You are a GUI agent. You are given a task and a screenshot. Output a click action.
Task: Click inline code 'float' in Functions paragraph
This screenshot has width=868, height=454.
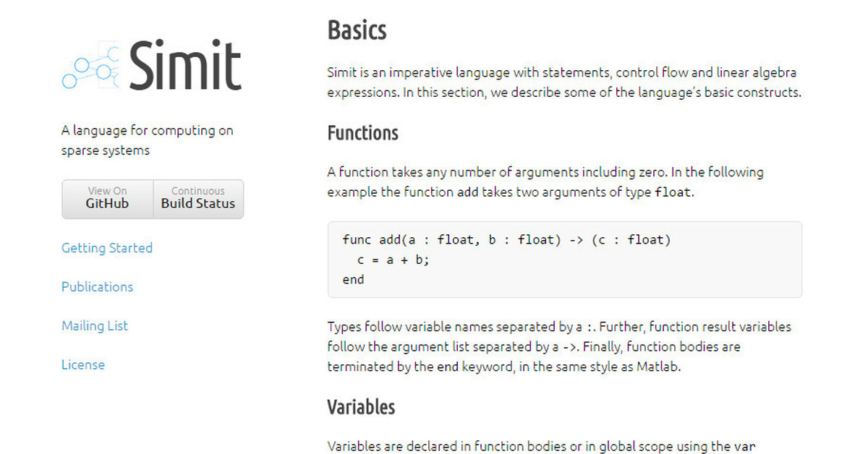pyautogui.click(x=673, y=192)
